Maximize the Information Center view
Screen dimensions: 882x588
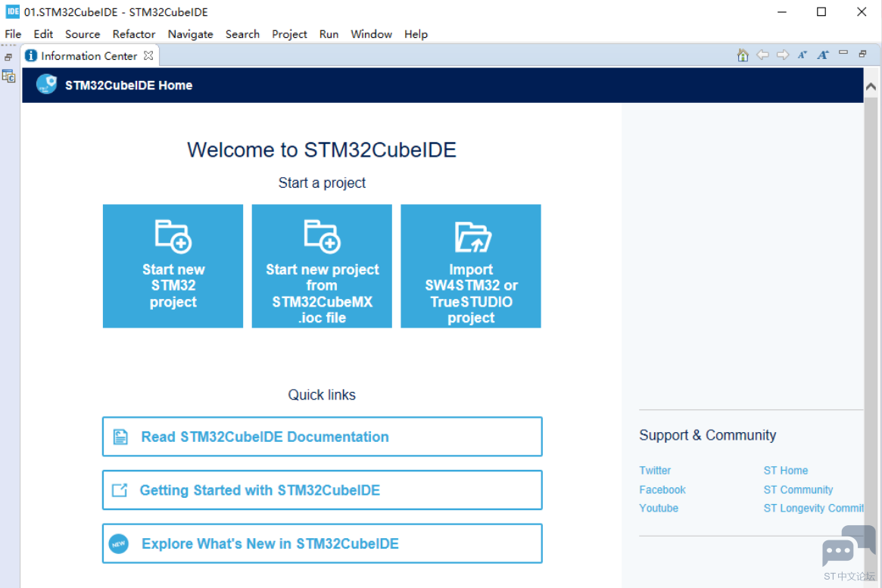tap(863, 54)
